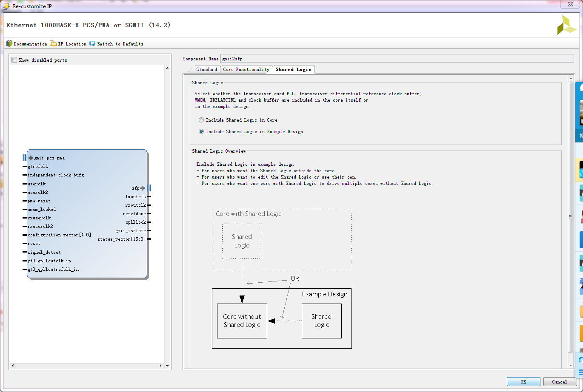The image size is (583, 392).
Task: Click the Re-customize IP window title icon
Action: click(x=7, y=6)
